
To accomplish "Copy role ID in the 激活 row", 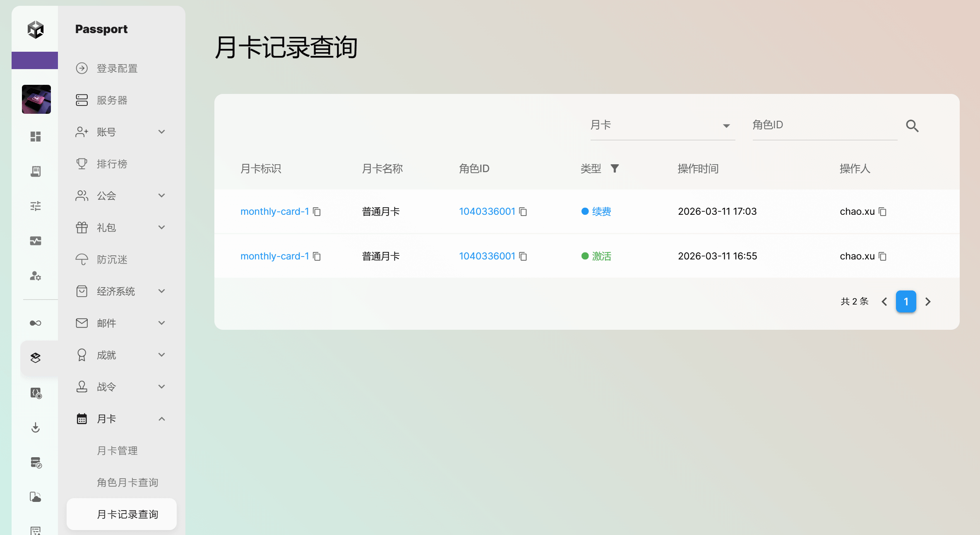I will [523, 257].
